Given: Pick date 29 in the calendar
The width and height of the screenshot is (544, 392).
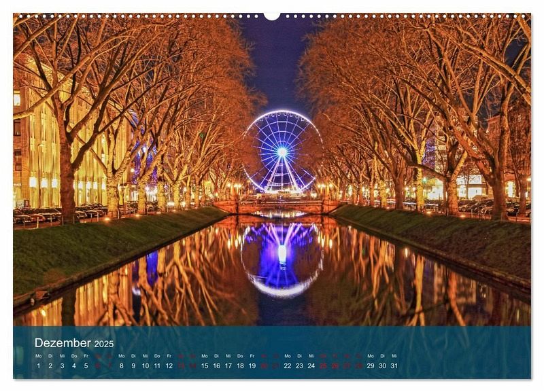Looking at the screenshot, I should click(x=371, y=366).
